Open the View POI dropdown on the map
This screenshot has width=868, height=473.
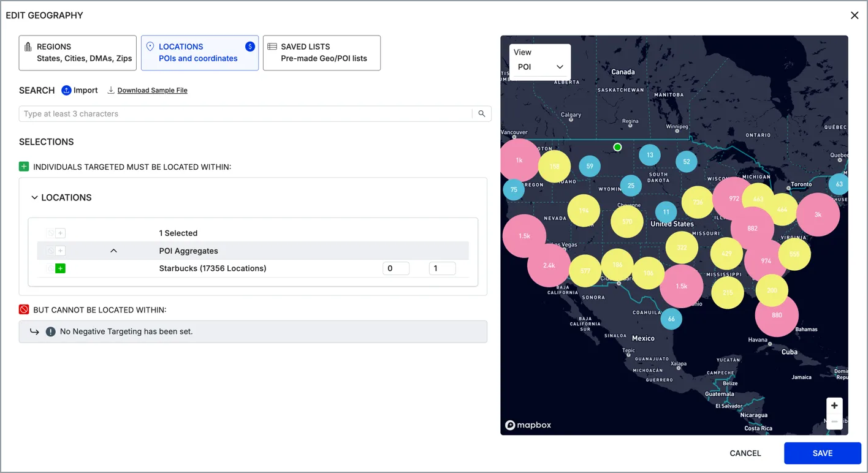(x=540, y=67)
